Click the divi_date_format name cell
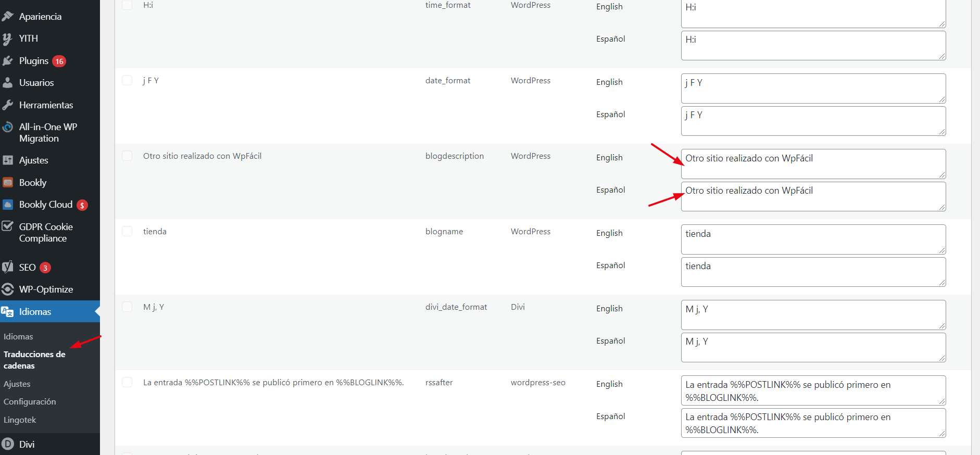Viewport: 980px width, 455px height. [456, 307]
